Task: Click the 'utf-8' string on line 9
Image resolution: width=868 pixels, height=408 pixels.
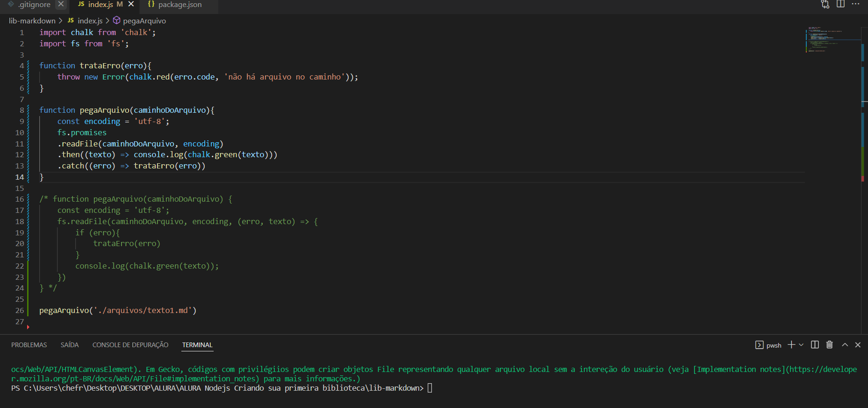Action: pos(150,121)
